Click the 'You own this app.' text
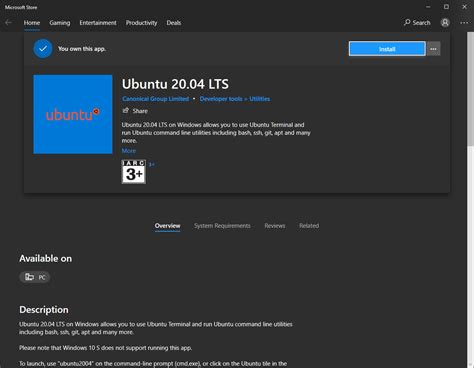The height and width of the screenshot is (368, 474). pos(82,49)
